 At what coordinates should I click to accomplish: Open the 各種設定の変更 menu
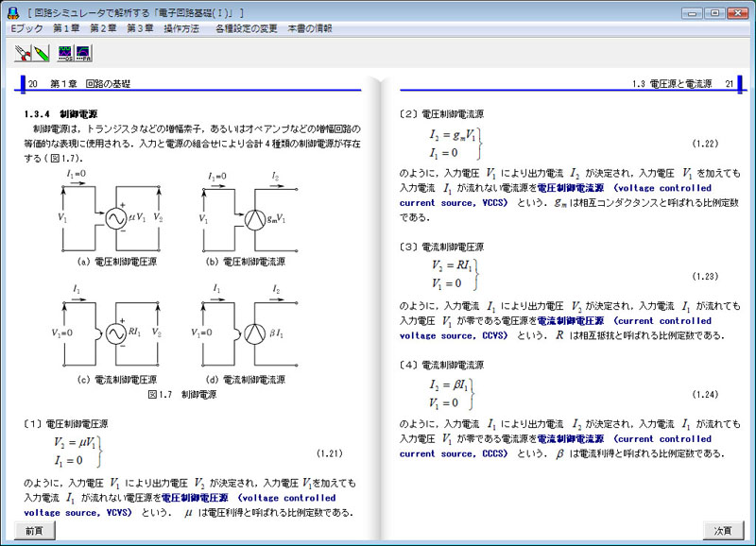point(247,28)
